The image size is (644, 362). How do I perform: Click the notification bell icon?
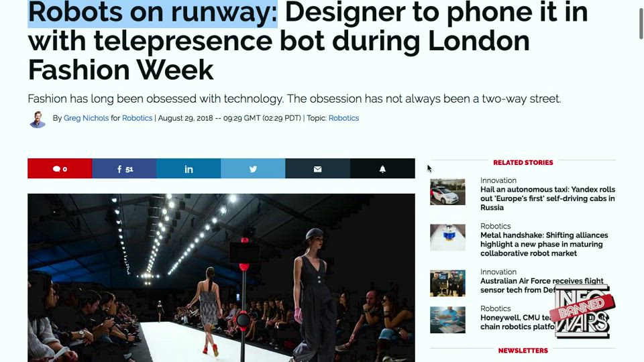[x=382, y=169]
